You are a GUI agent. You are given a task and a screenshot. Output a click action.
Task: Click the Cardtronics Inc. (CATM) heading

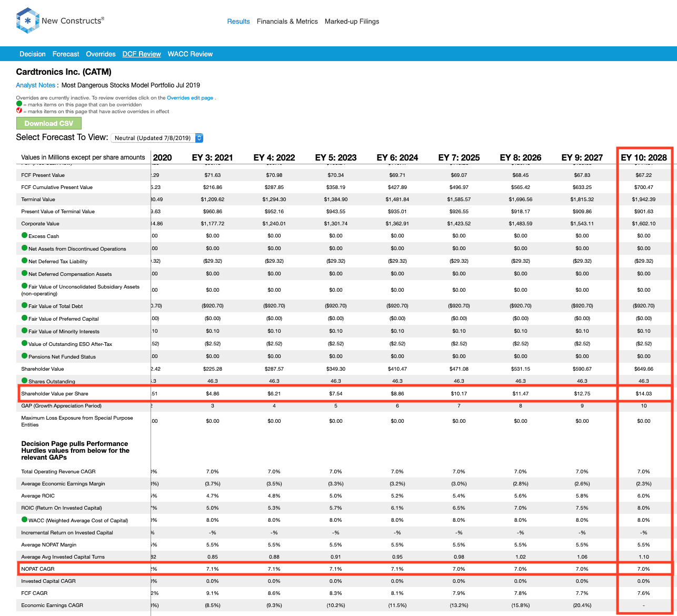point(64,72)
